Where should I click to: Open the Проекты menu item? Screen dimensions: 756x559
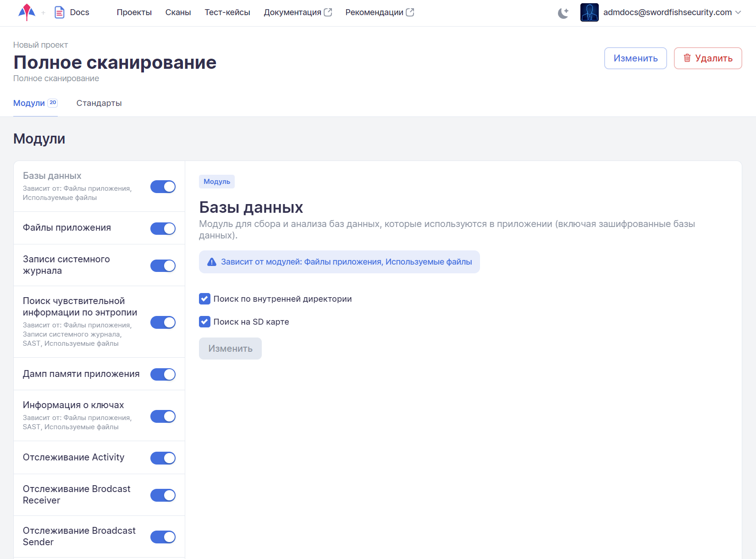click(134, 12)
